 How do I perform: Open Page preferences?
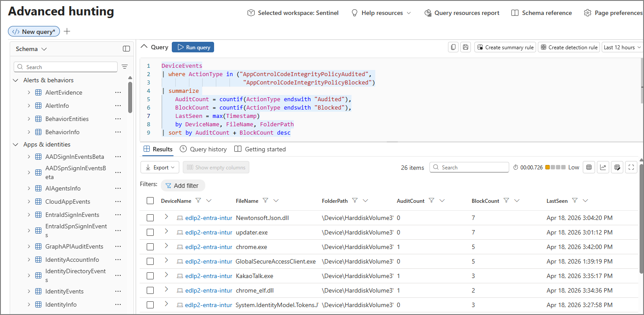click(613, 13)
